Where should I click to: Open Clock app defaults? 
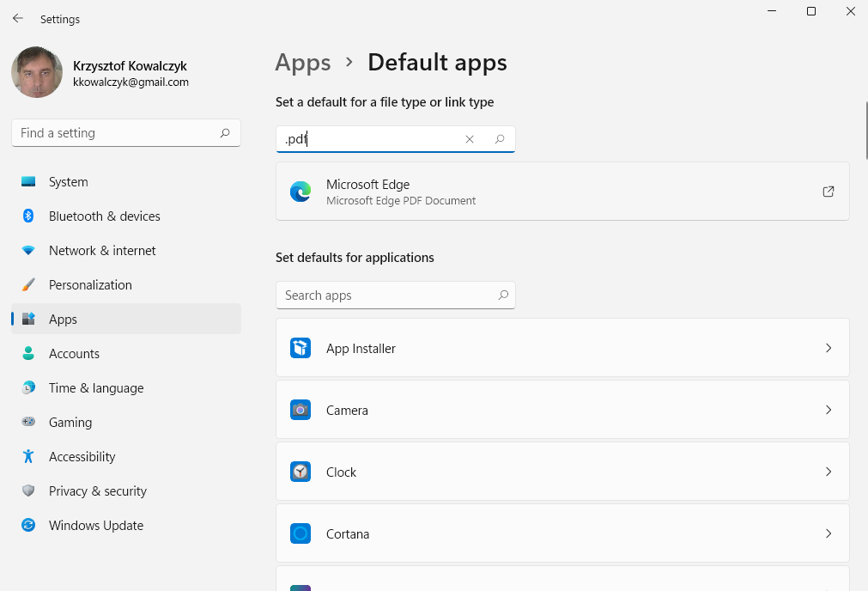562,472
